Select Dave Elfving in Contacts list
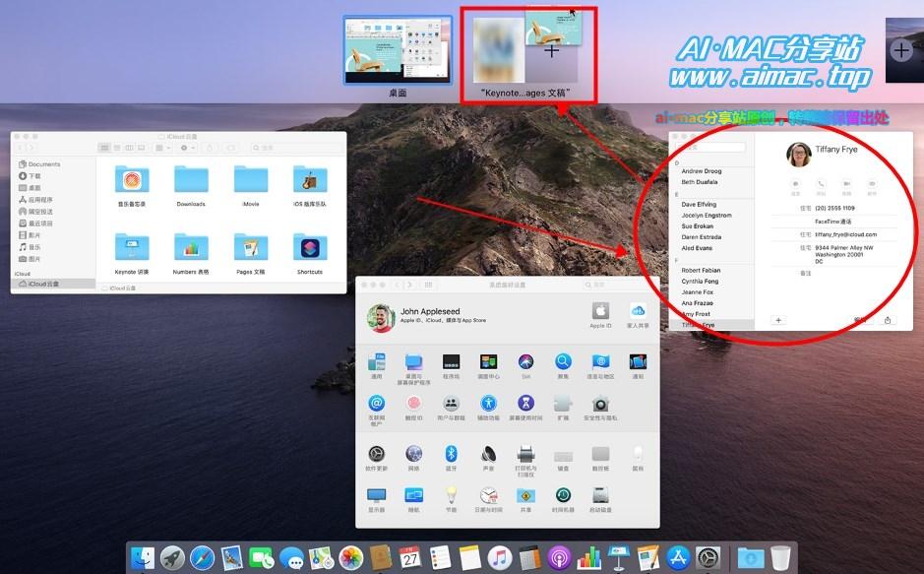The width and height of the screenshot is (924, 574). (699, 204)
